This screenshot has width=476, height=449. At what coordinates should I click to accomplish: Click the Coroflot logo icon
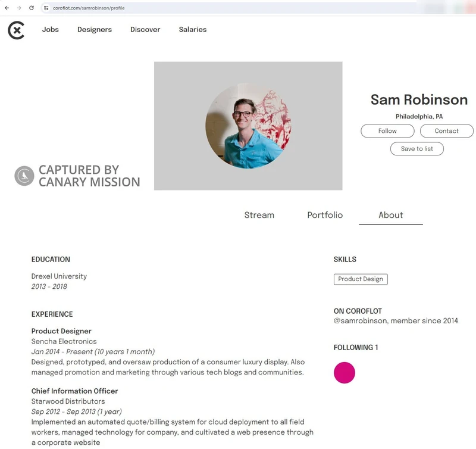click(x=16, y=30)
